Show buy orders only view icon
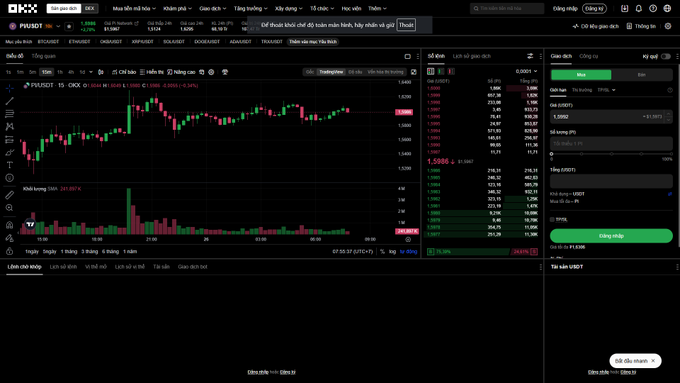 click(x=441, y=71)
